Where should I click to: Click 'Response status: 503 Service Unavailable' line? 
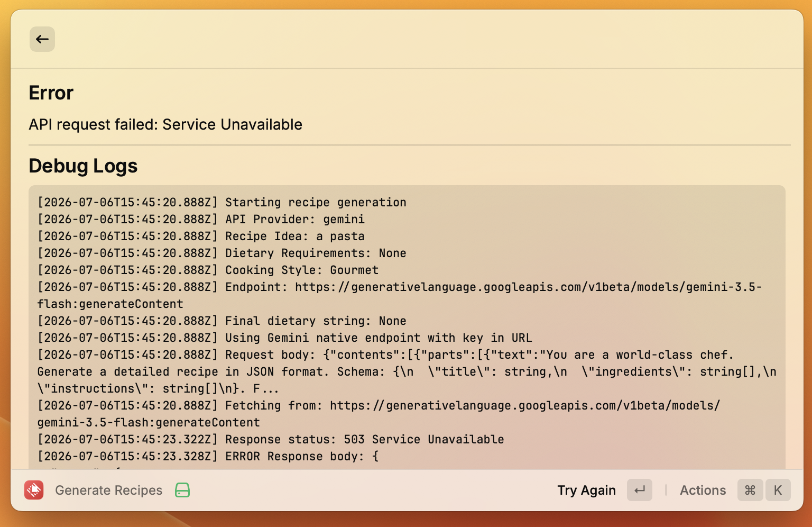[271, 439]
